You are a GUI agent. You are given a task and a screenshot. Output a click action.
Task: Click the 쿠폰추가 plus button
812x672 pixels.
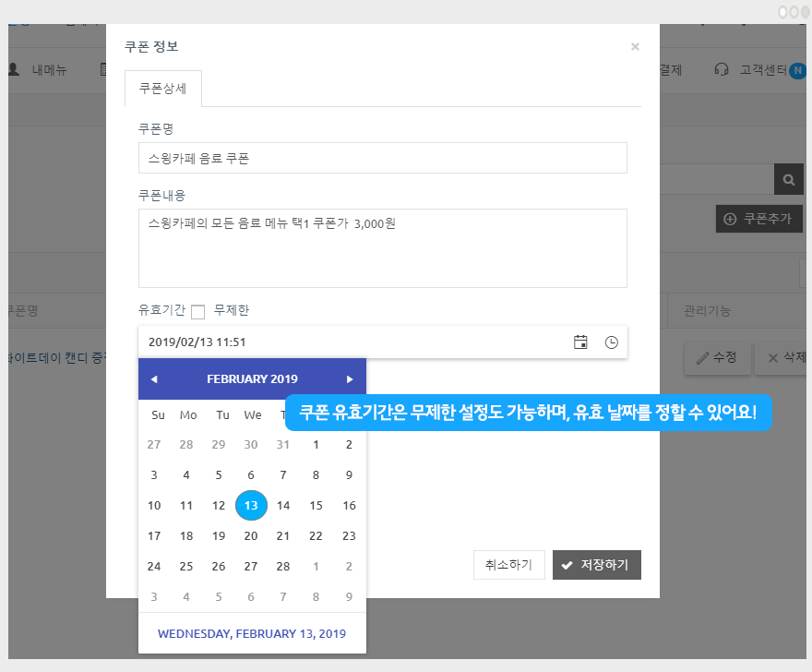point(758,219)
